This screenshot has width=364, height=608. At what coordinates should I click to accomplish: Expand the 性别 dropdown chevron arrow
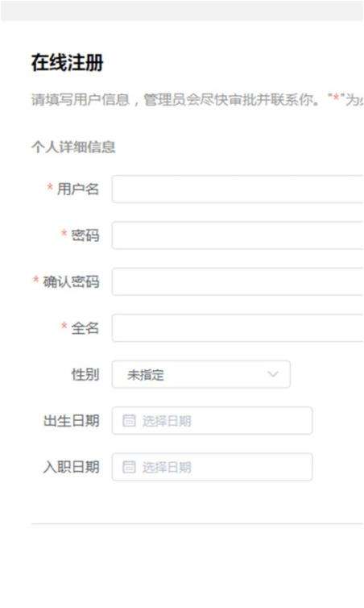coord(273,374)
